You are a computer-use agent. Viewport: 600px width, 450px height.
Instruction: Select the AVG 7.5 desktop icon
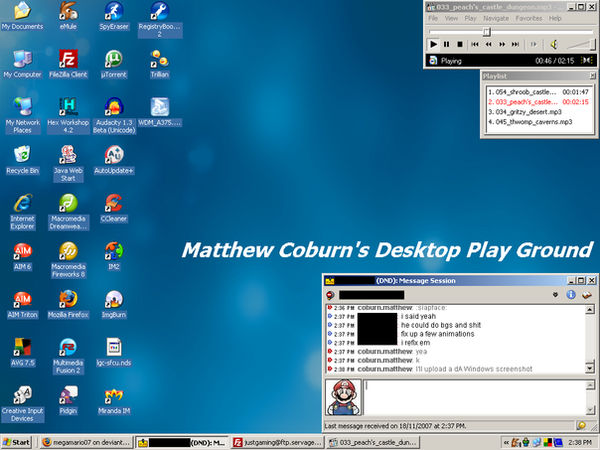[x=23, y=352]
